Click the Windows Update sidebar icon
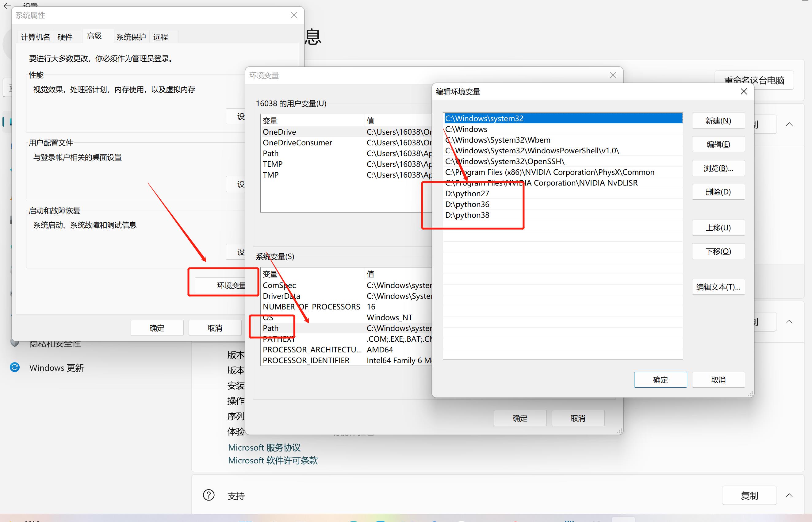812x522 pixels. tap(15, 367)
